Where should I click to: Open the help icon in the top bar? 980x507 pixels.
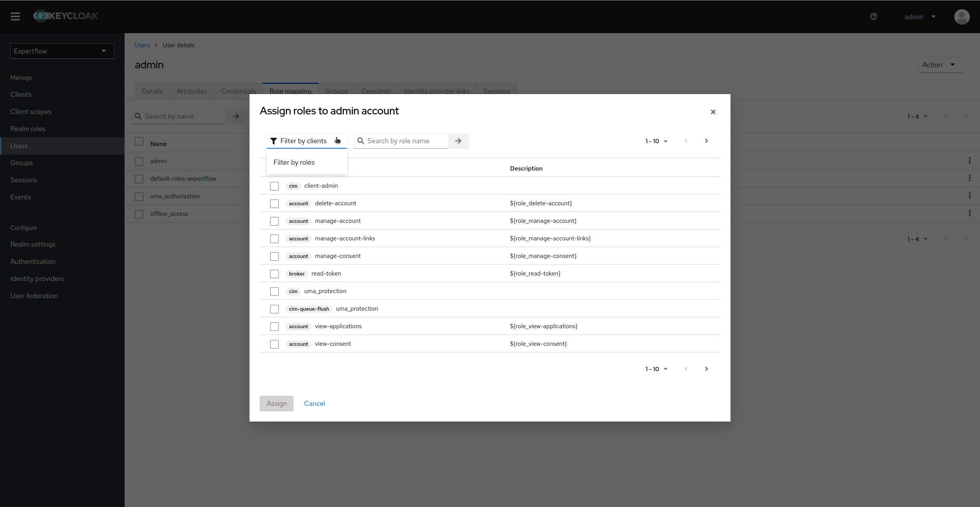(x=873, y=16)
